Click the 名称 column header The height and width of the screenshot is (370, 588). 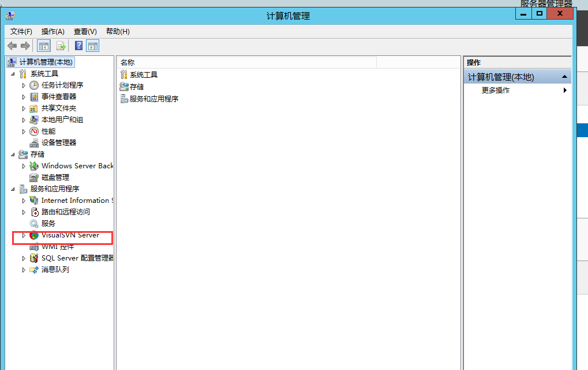point(247,63)
